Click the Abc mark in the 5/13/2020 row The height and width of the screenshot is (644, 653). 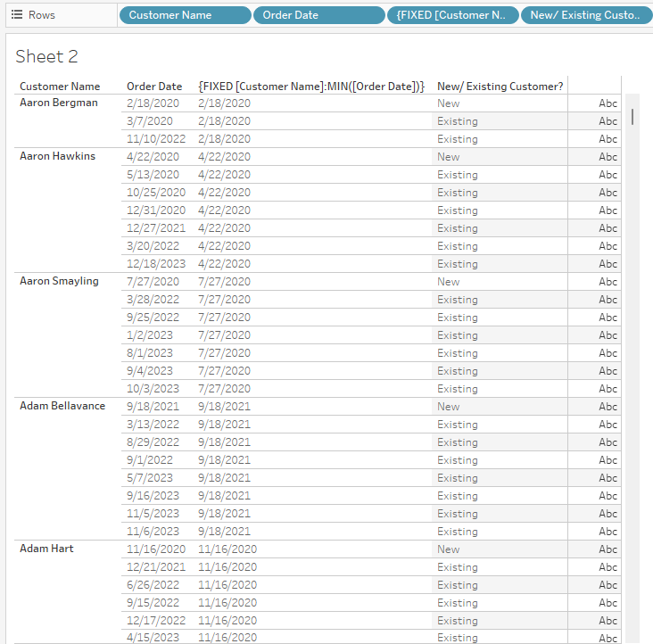pyautogui.click(x=608, y=175)
